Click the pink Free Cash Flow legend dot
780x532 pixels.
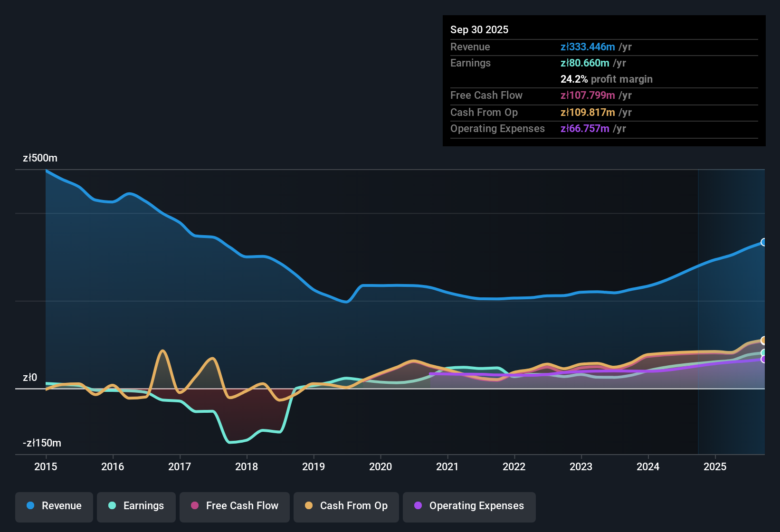click(195, 506)
